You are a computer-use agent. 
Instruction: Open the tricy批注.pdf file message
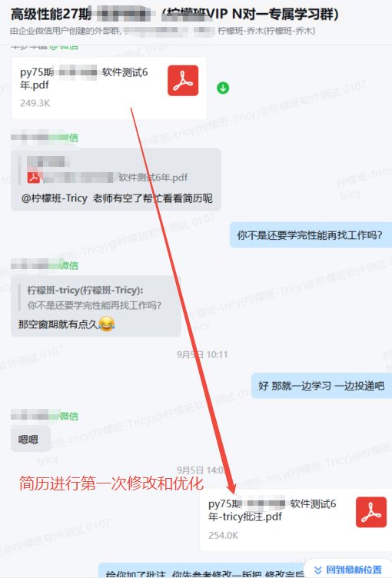click(x=296, y=520)
